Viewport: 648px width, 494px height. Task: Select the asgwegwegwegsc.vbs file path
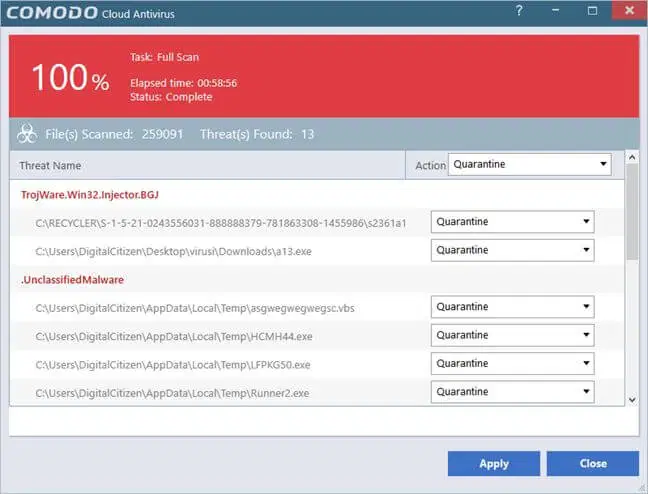pos(195,308)
